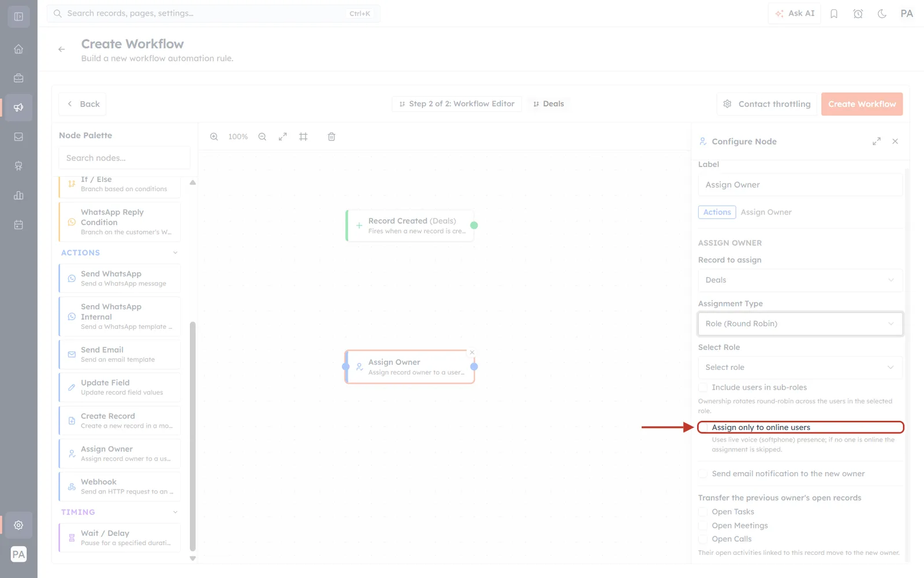The height and width of the screenshot is (578, 924).
Task: Collapse the TIMING section in Node Palette
Action: point(176,512)
